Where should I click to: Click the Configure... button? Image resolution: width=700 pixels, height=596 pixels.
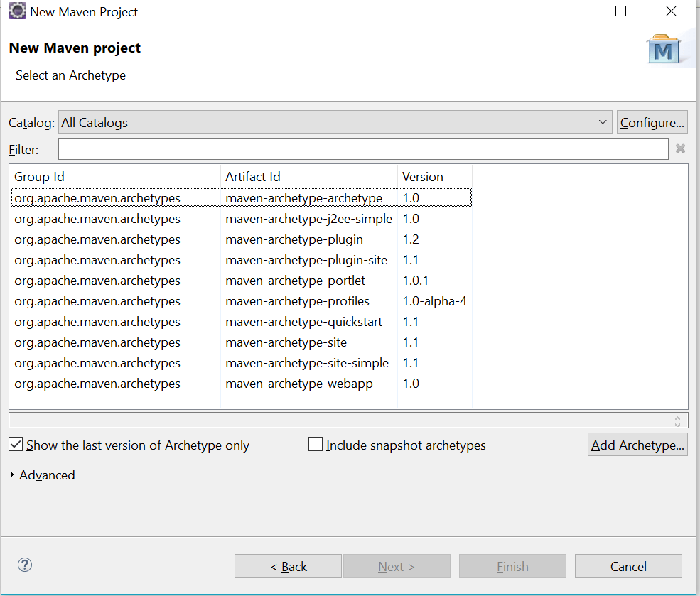pyautogui.click(x=652, y=122)
